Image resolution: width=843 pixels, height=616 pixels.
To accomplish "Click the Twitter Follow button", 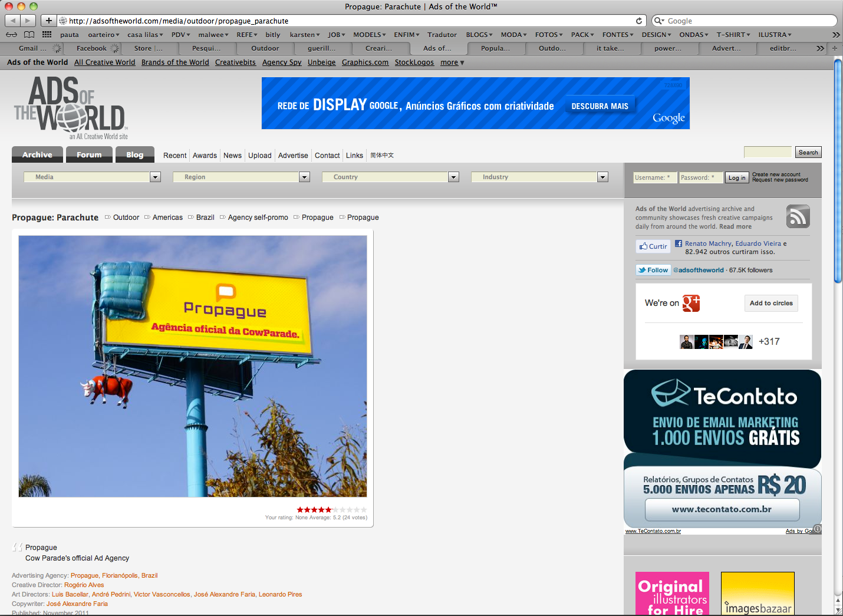I will tap(653, 270).
